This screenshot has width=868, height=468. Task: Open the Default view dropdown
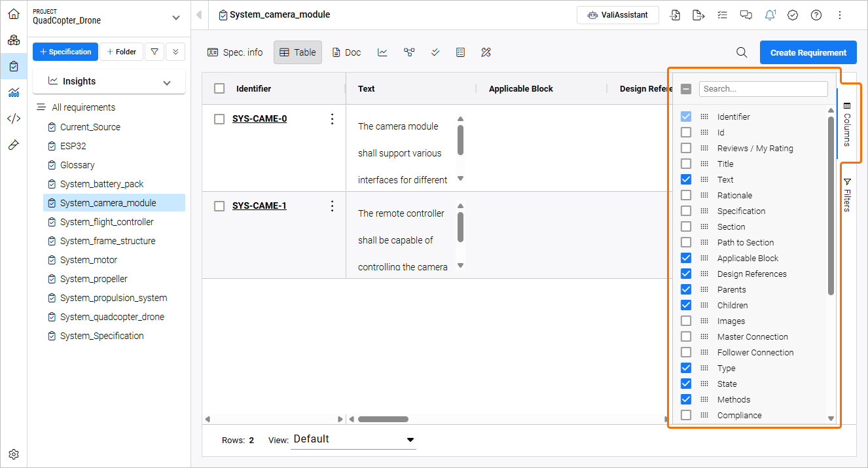[353, 439]
